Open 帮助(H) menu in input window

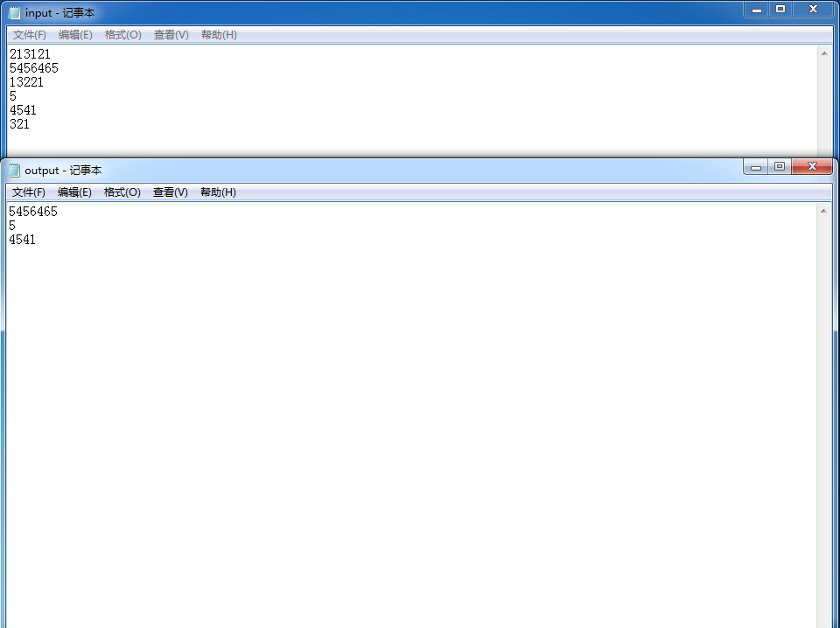(219, 35)
